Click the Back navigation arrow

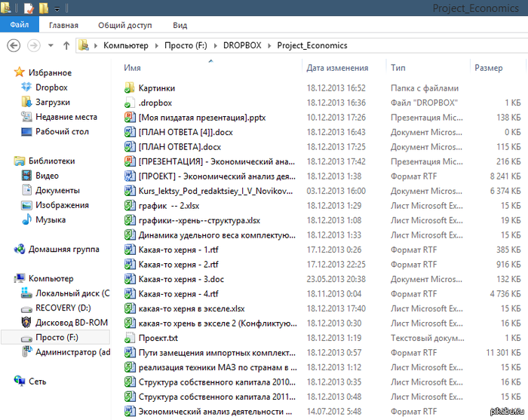click(13, 45)
